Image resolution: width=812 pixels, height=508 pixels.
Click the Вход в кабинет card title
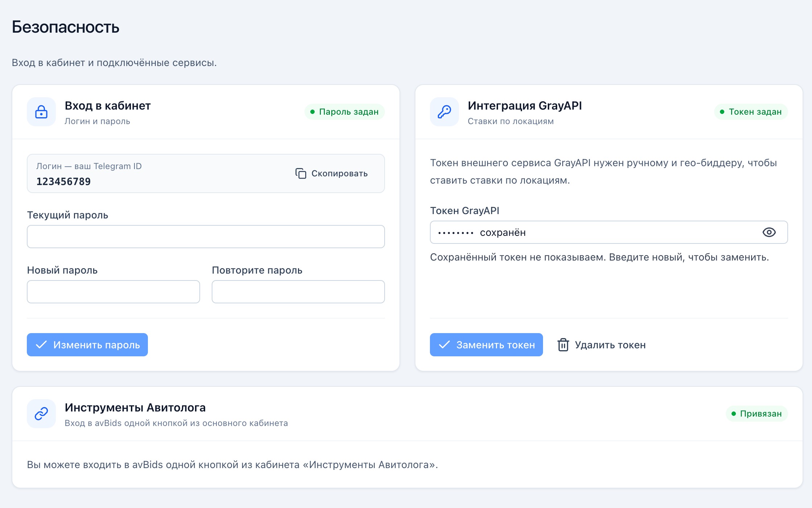click(108, 106)
